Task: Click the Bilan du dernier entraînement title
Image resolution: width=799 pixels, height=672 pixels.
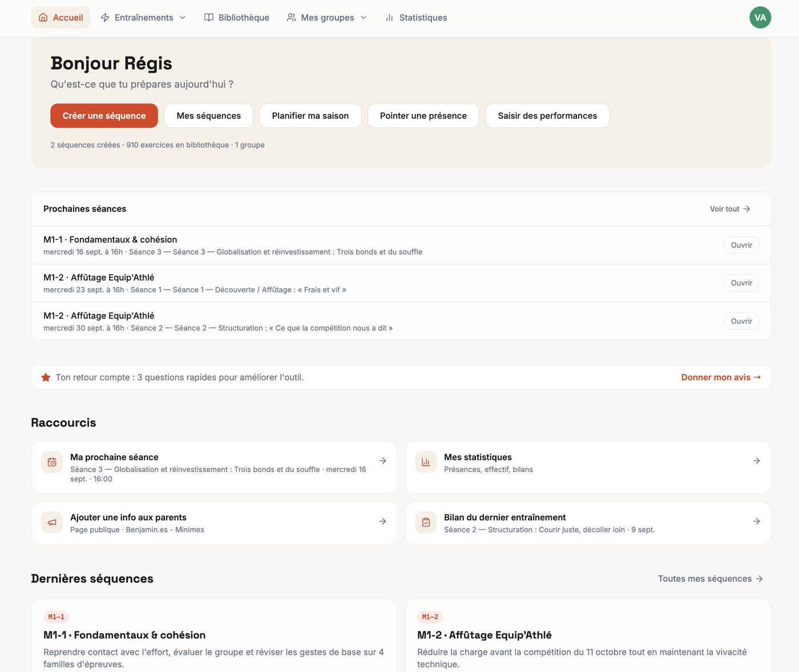Action: pyautogui.click(x=505, y=517)
